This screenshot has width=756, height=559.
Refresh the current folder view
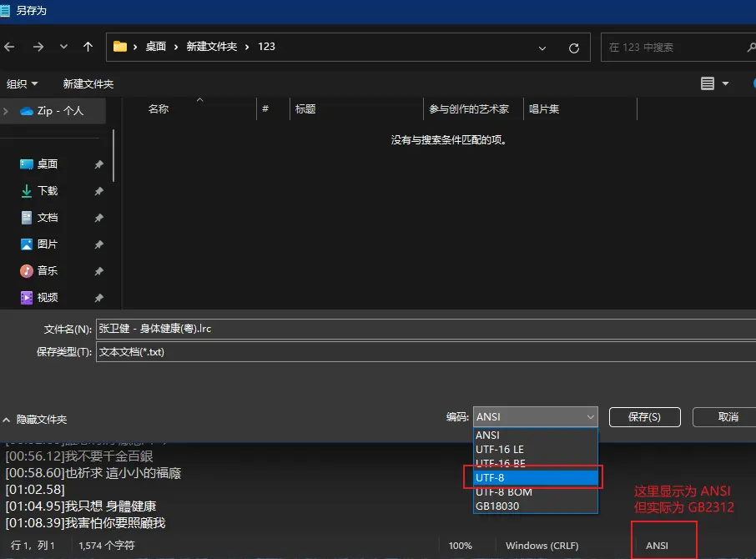pyautogui.click(x=573, y=48)
